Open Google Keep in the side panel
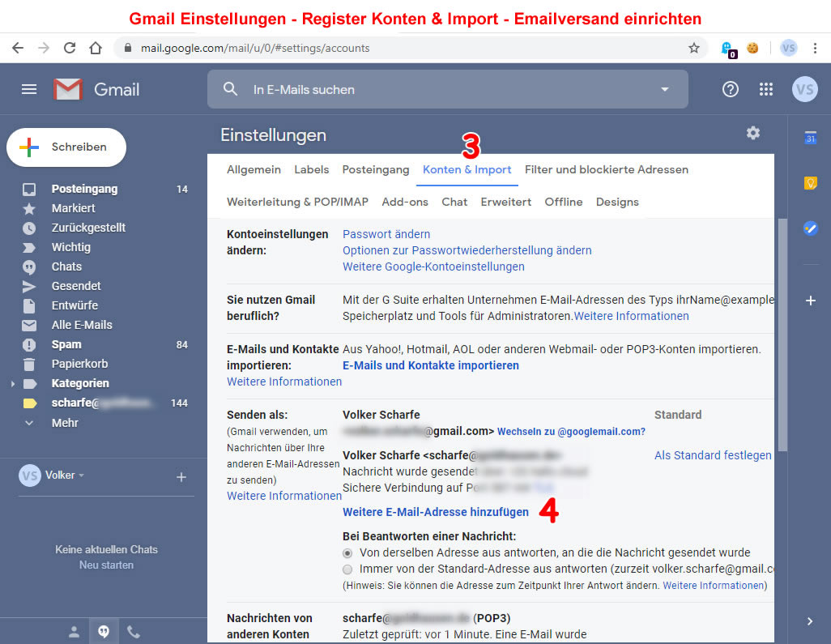Viewport: 831px width, 644px height. 810,183
